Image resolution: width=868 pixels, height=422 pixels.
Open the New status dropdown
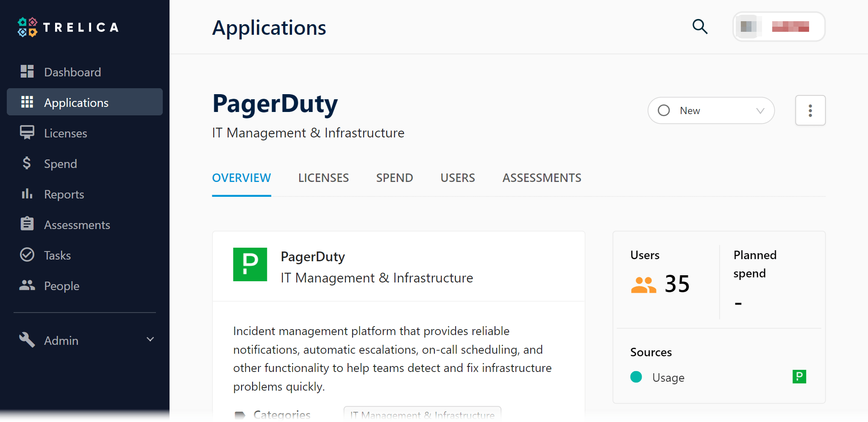[x=759, y=110]
